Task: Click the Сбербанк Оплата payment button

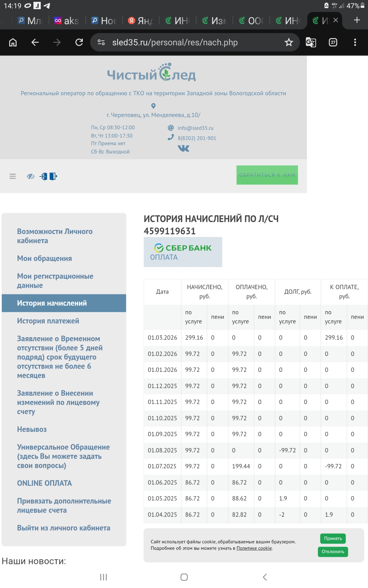Action: pyautogui.click(x=183, y=252)
